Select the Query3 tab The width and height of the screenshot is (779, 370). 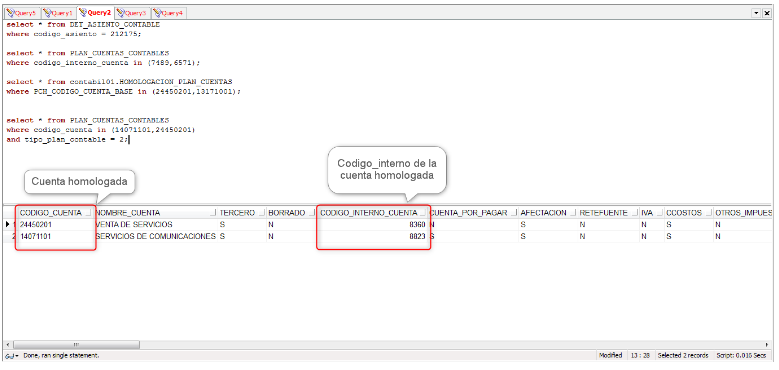(132, 13)
